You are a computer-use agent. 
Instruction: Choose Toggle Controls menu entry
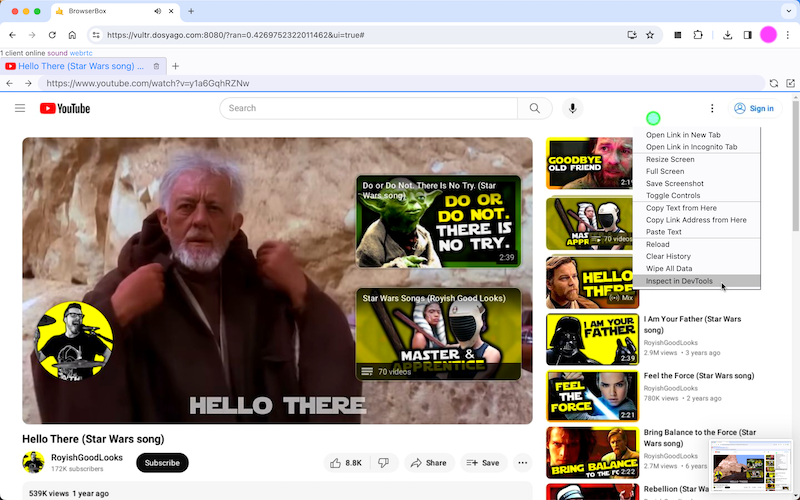click(673, 196)
